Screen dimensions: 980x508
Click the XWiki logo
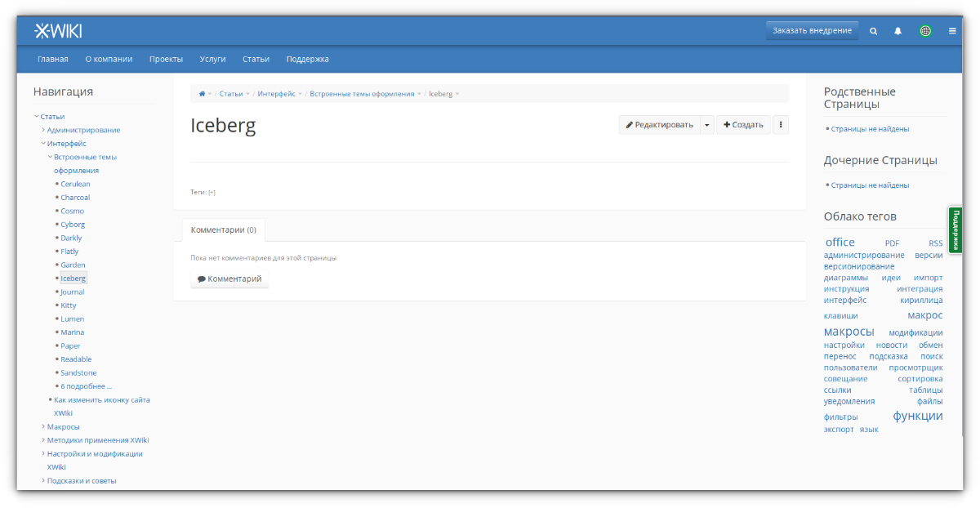(x=58, y=31)
